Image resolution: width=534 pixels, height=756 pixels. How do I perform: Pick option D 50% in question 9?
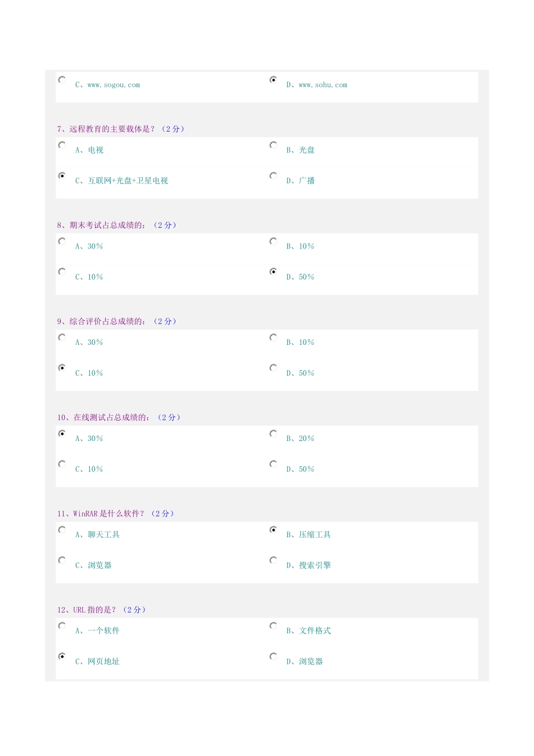[x=273, y=368]
